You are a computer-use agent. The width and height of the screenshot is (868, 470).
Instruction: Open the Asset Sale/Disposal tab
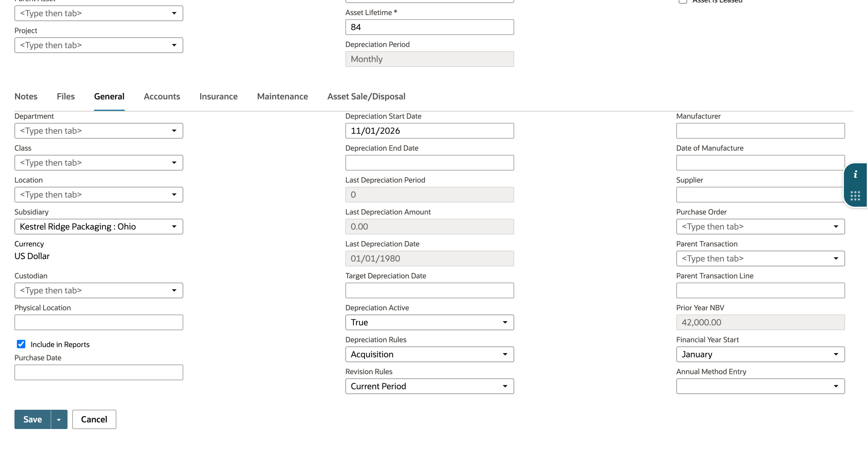(366, 96)
